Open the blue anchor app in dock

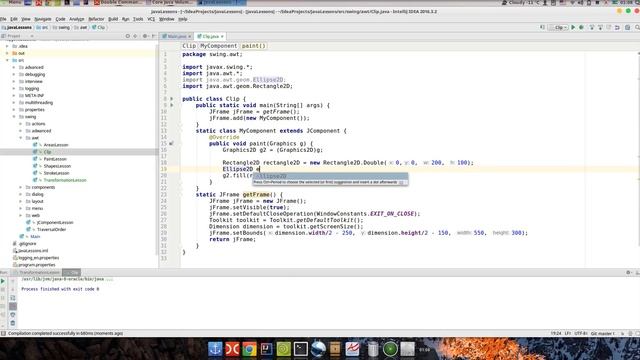point(215,349)
